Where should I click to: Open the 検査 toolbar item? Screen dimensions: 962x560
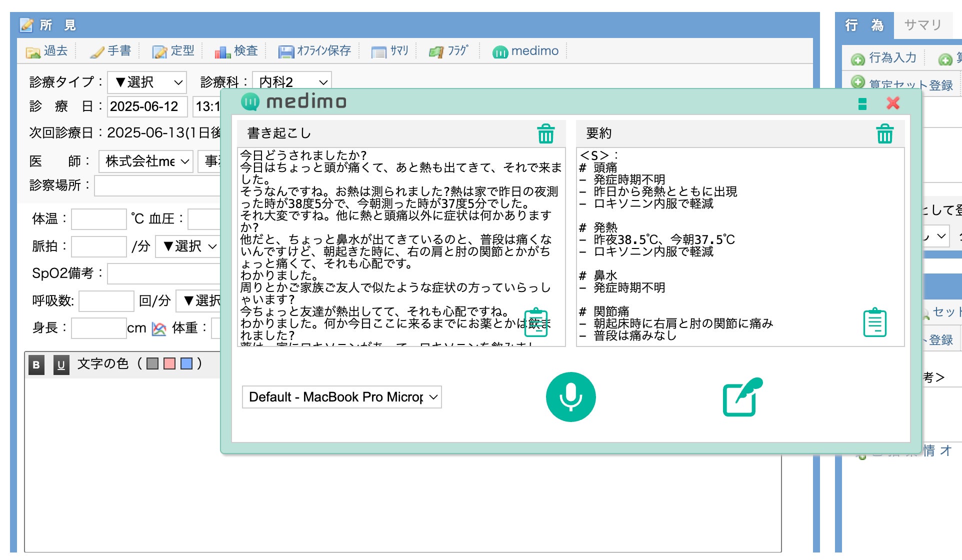[x=236, y=51]
